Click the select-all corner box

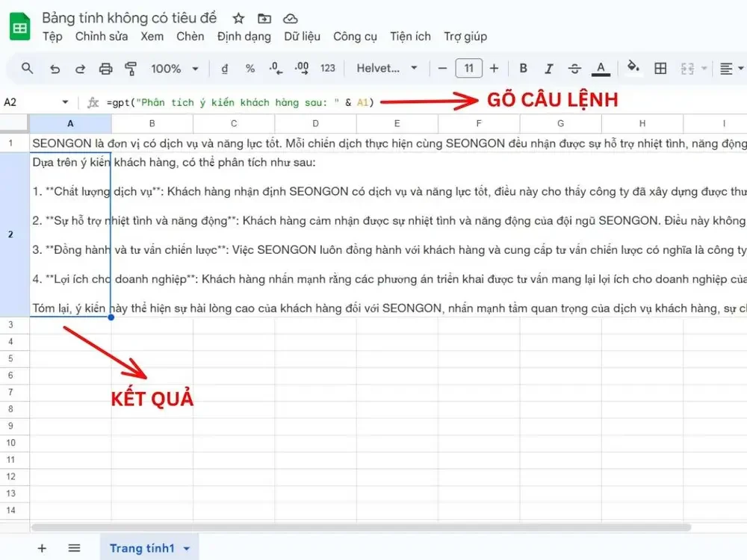pyautogui.click(x=13, y=123)
